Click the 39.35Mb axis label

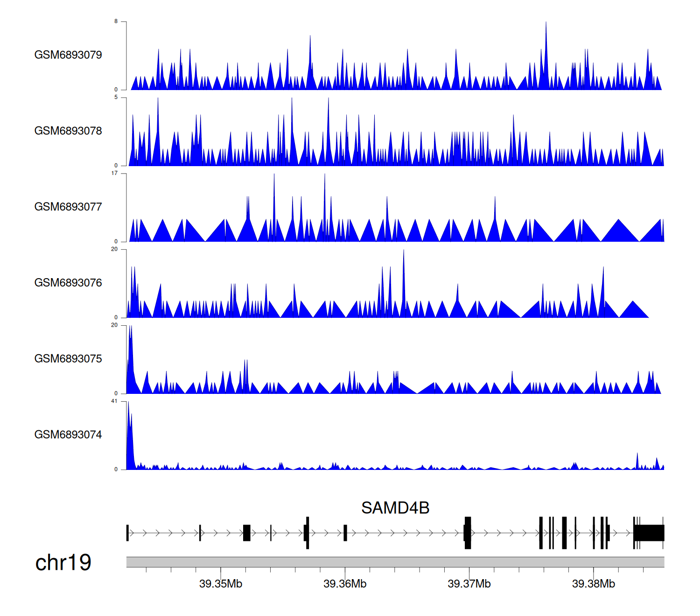(220, 584)
